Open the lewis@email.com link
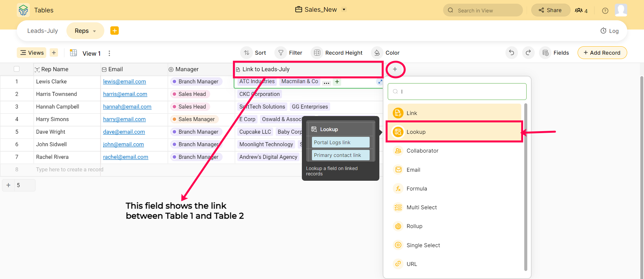Viewport: 644px width, 279px height. pyautogui.click(x=124, y=81)
